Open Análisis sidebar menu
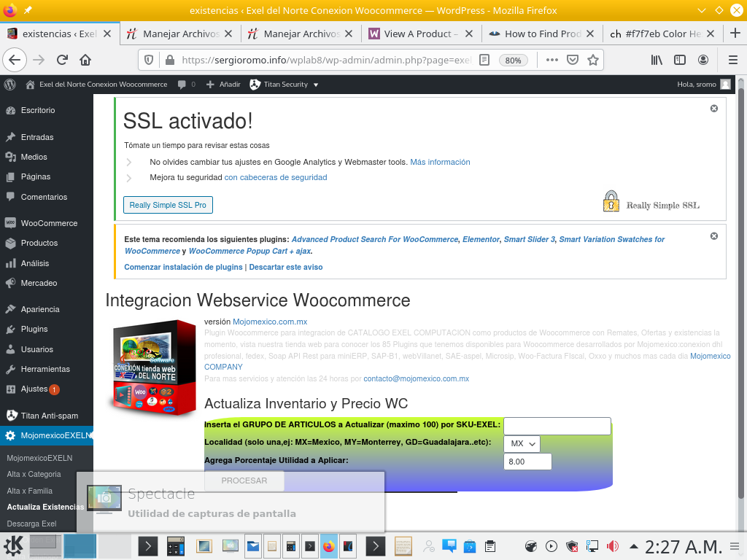The height and width of the screenshot is (560, 747). [x=35, y=262]
